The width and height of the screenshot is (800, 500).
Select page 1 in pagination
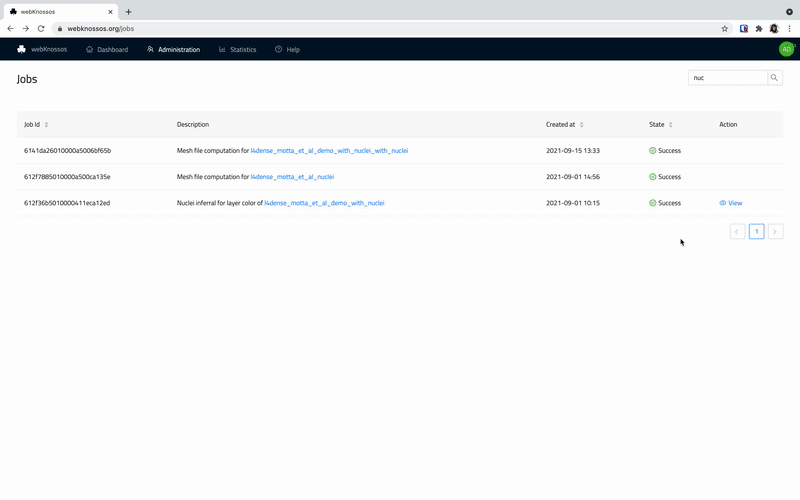pyautogui.click(x=757, y=232)
